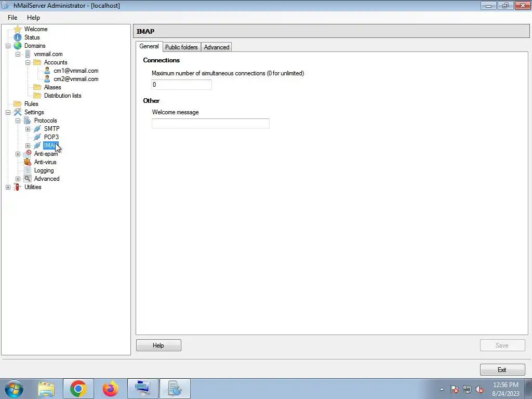Click the remote desktop taskbar icon
The width and height of the screenshot is (532, 399).
point(142,389)
